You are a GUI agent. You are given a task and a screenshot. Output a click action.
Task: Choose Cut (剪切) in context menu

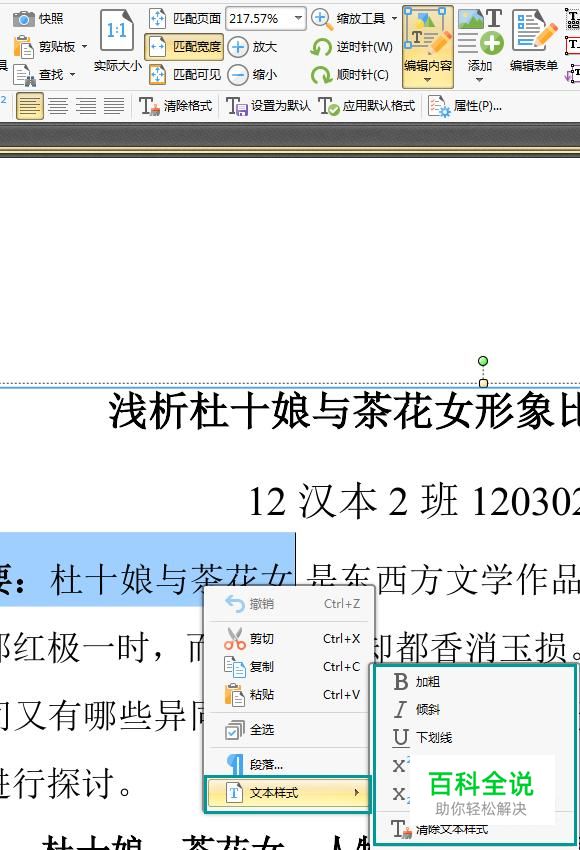[x=288, y=639]
